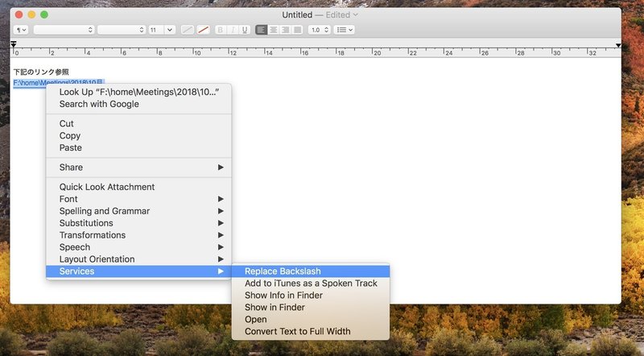Select Cut from the context menu
644x356 pixels.
(x=138, y=124)
